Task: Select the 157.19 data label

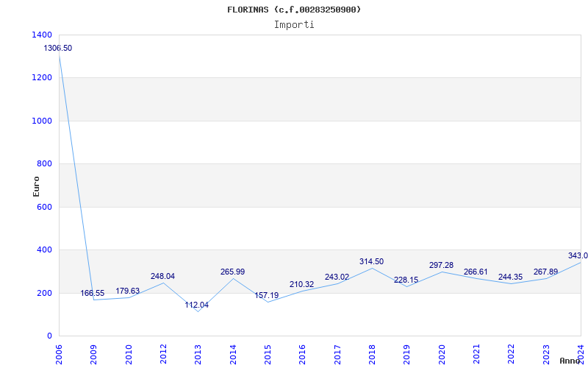Action: tap(267, 296)
